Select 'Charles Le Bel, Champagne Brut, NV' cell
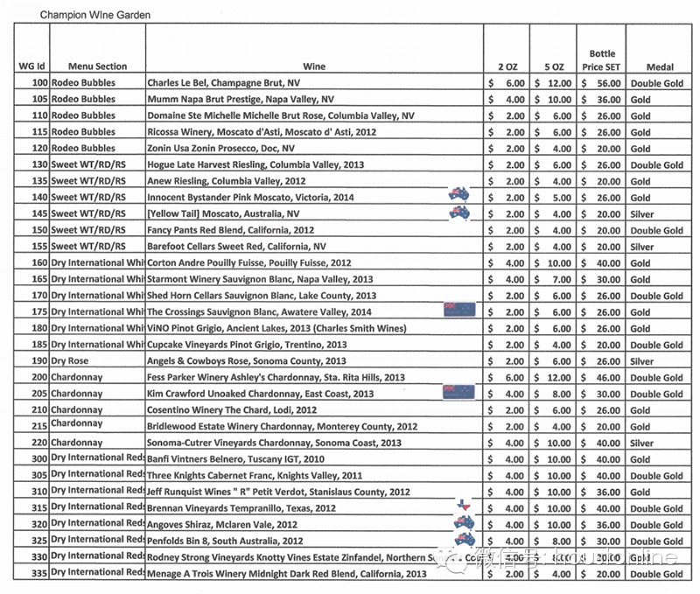The height and width of the screenshot is (594, 700). (x=315, y=82)
